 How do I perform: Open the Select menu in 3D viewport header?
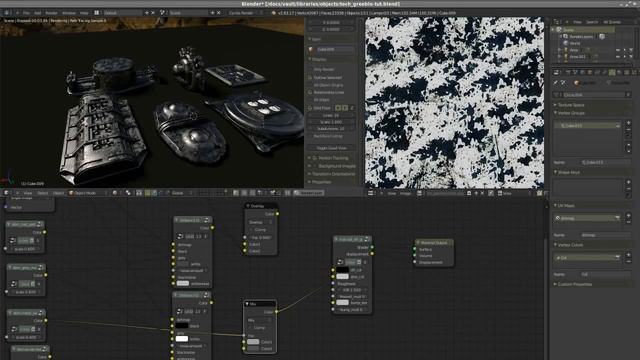click(x=42, y=193)
